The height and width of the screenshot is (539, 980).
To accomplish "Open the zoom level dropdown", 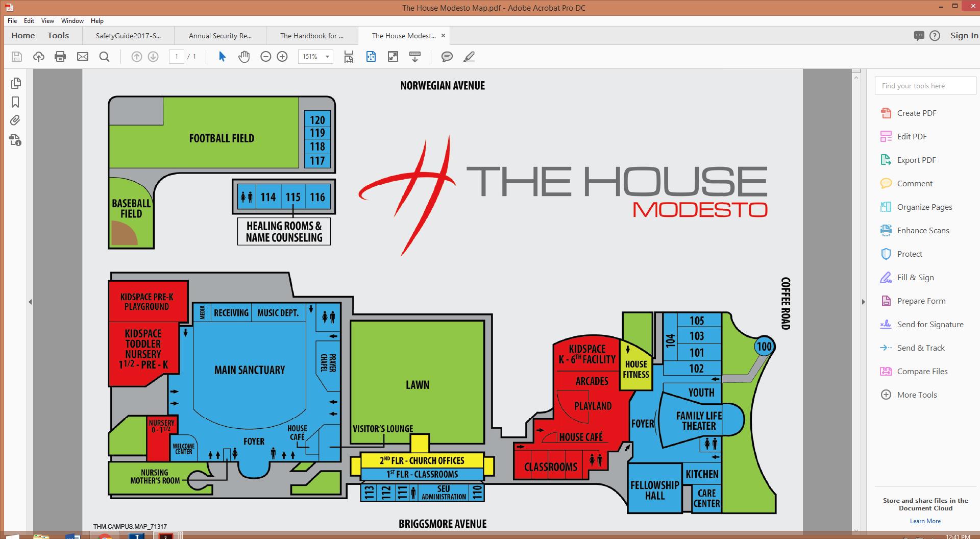I will coord(327,57).
